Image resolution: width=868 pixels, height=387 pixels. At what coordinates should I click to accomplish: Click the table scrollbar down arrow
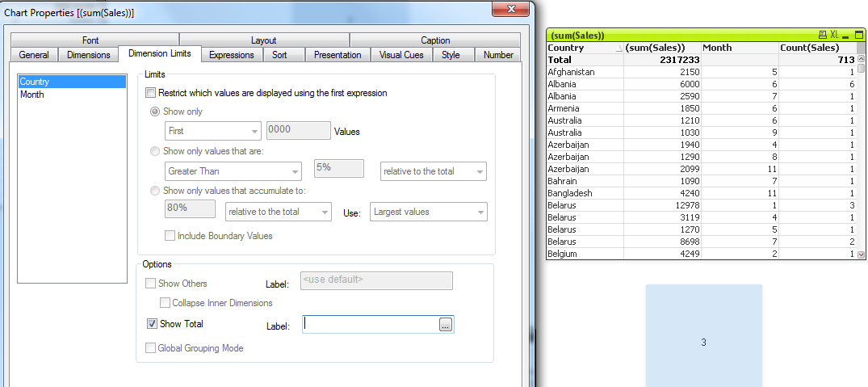pos(861,254)
